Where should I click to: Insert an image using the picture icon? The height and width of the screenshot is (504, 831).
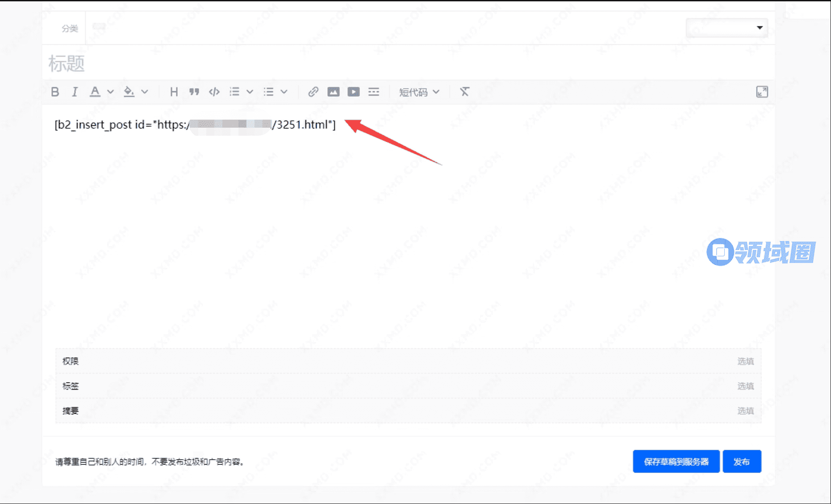(x=333, y=92)
